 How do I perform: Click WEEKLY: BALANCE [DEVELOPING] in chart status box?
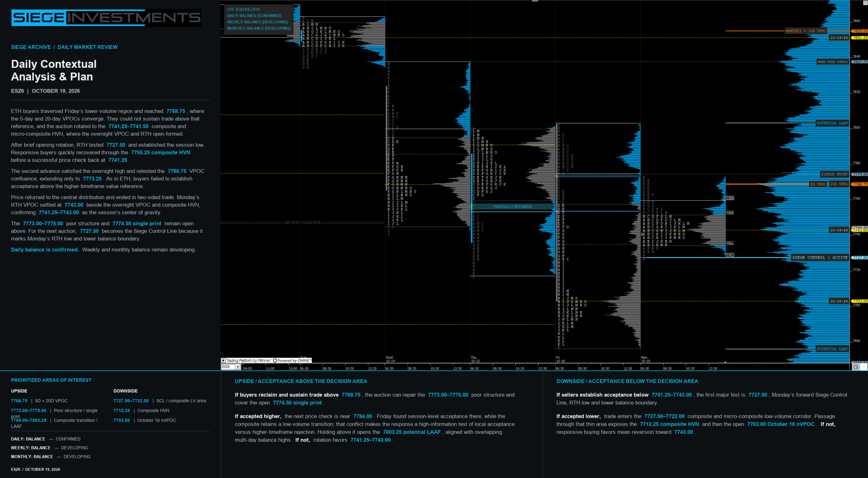[x=257, y=22]
